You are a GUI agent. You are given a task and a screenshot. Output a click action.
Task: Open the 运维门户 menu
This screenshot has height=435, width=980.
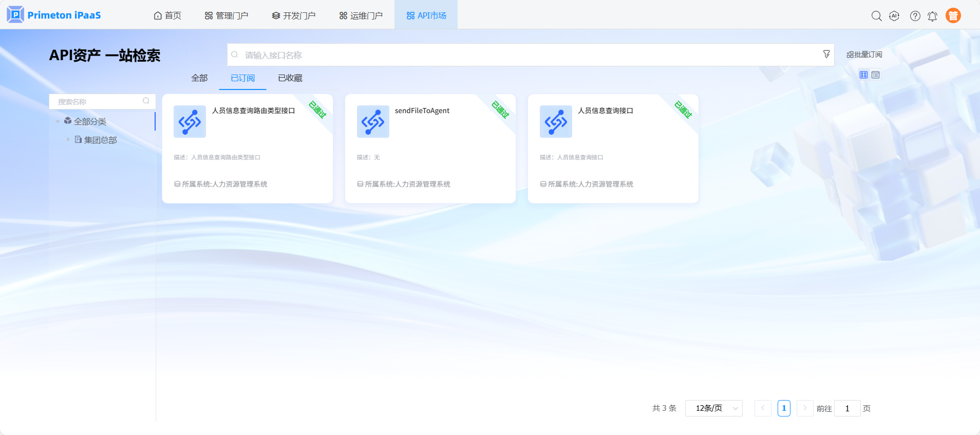click(361, 15)
